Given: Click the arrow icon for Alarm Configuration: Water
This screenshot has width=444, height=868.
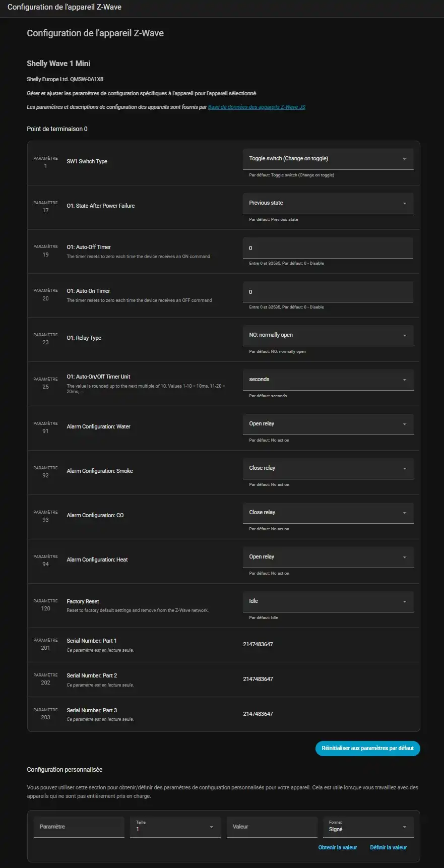Looking at the screenshot, I should click(404, 424).
